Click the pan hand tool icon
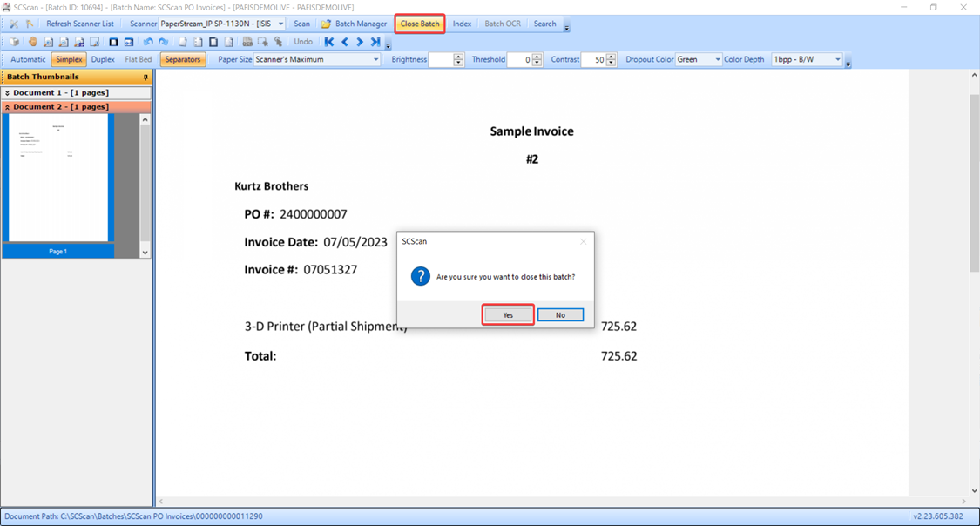The image size is (980, 526). pyautogui.click(x=32, y=42)
